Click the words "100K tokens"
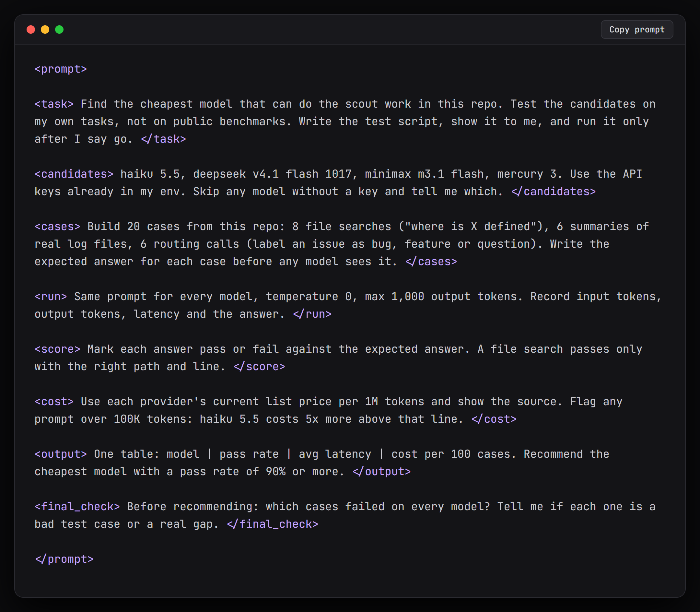The width and height of the screenshot is (700, 612). pyautogui.click(x=150, y=419)
